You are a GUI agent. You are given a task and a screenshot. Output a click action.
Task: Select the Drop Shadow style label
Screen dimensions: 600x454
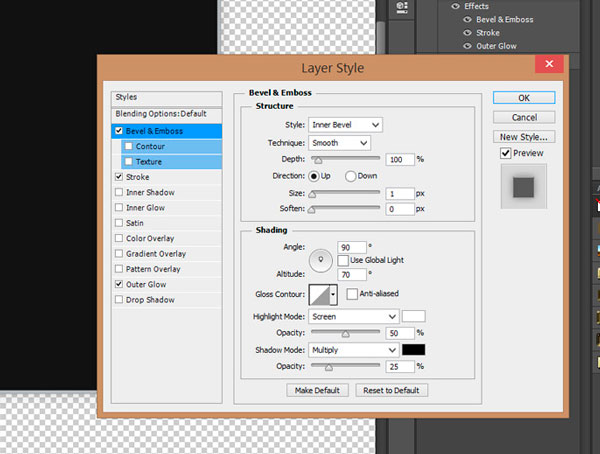click(x=150, y=300)
